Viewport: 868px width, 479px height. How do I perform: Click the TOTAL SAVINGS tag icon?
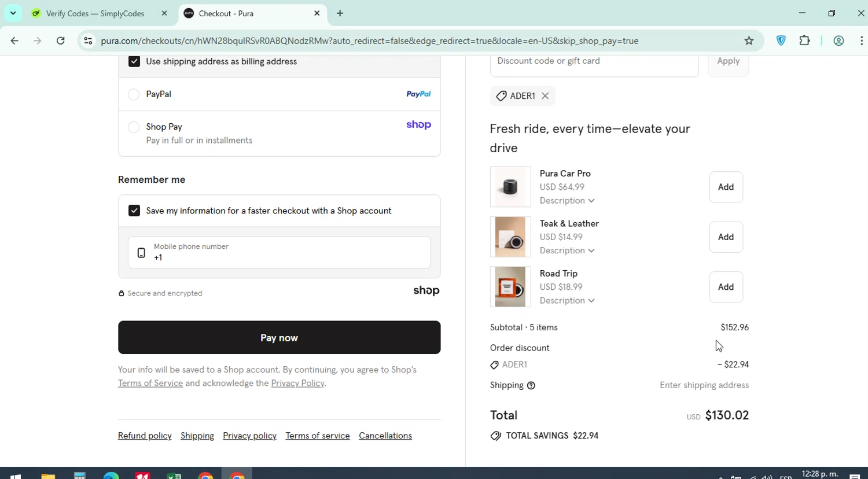point(496,436)
